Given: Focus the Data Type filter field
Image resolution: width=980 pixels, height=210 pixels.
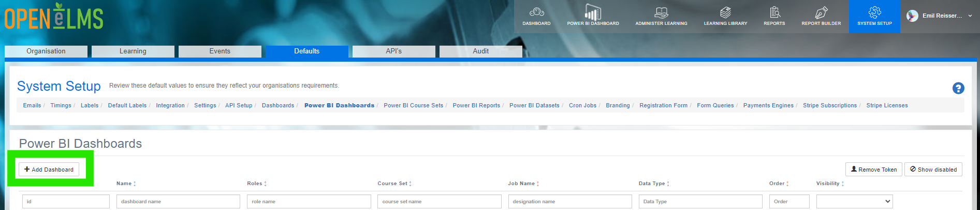Looking at the screenshot, I should 700,201.
